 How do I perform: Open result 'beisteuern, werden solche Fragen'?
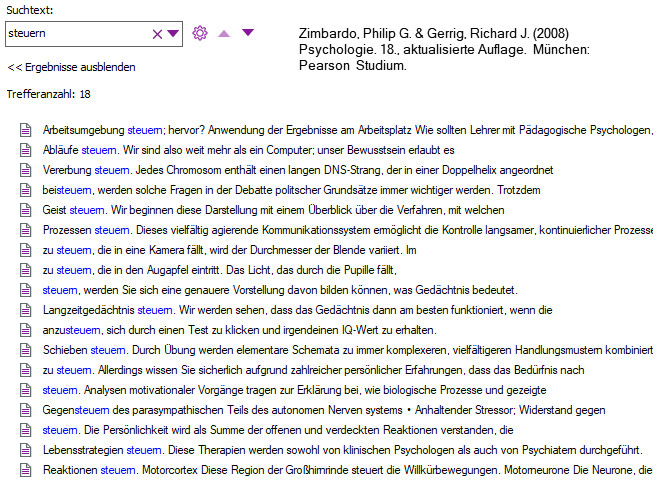(x=291, y=190)
